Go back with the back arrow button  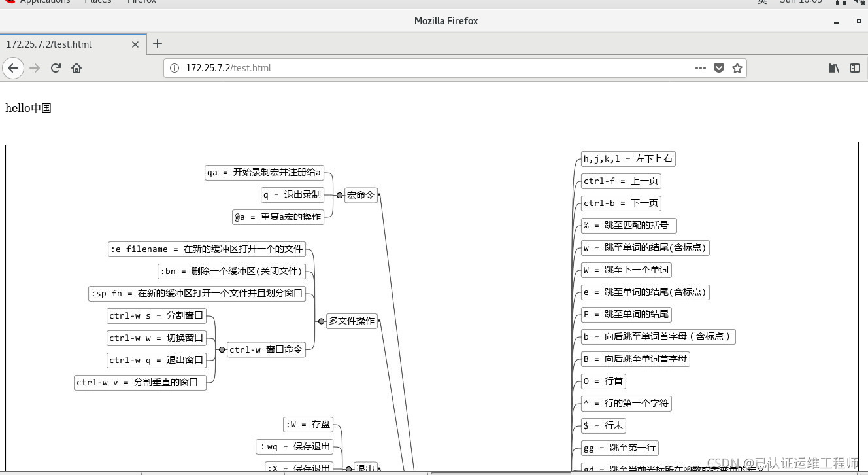click(x=13, y=68)
